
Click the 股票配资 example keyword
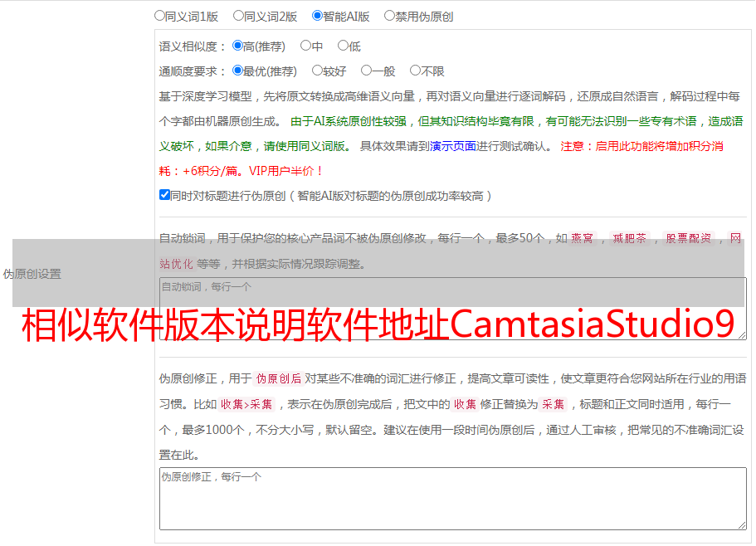click(689, 238)
